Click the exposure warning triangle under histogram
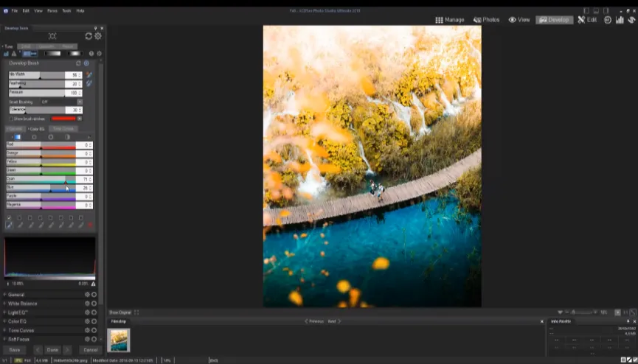The image size is (638, 364). [93, 284]
